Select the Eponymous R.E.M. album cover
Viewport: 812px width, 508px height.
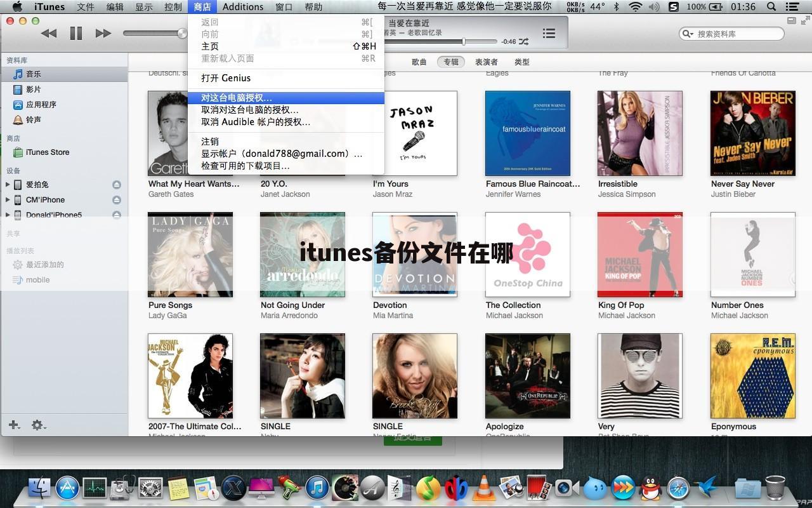tap(752, 376)
